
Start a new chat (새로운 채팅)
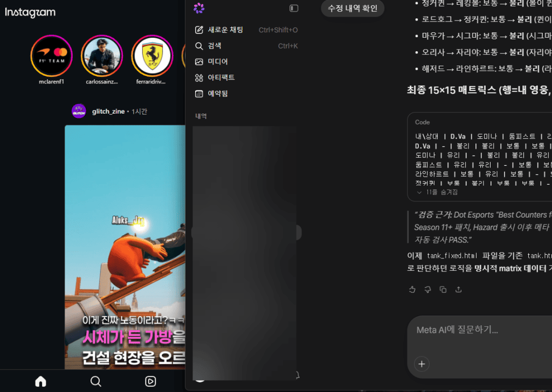tap(246, 30)
